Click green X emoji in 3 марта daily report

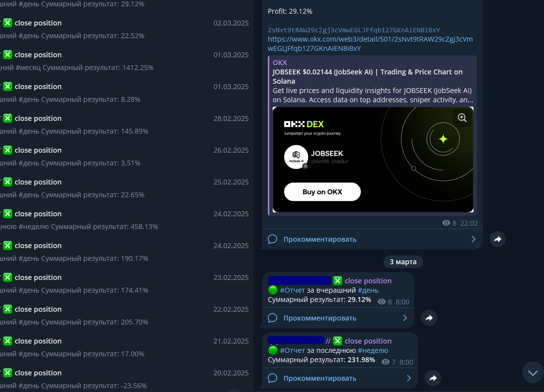coord(337,280)
